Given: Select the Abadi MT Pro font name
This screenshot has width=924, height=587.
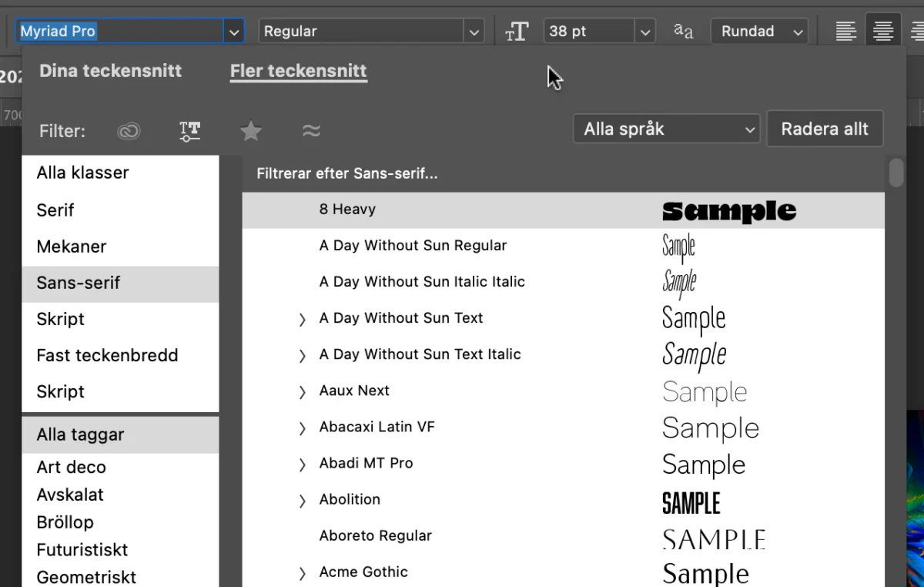Looking at the screenshot, I should 367,464.
